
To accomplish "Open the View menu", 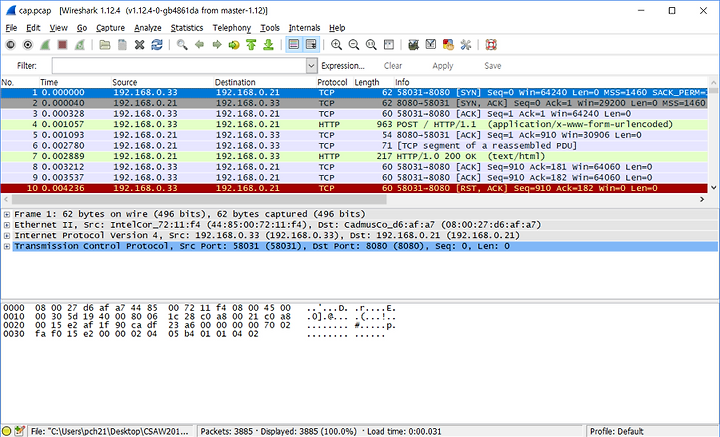I will [x=58, y=28].
